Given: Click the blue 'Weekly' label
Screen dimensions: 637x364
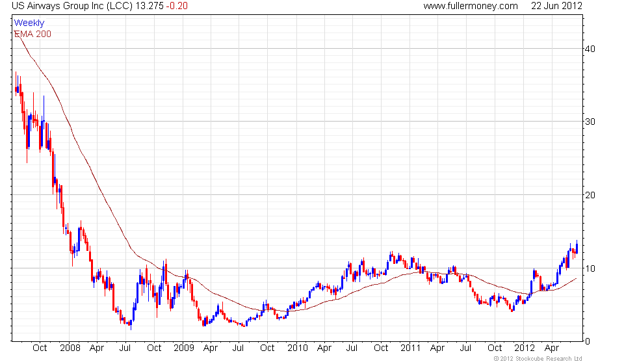Looking at the screenshot, I should click(29, 23).
